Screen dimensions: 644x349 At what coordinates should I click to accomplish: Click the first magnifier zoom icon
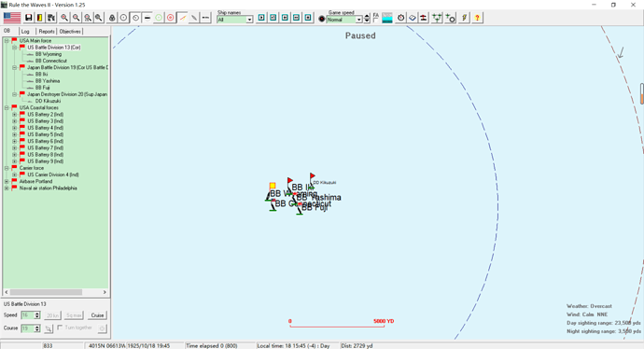[64, 18]
